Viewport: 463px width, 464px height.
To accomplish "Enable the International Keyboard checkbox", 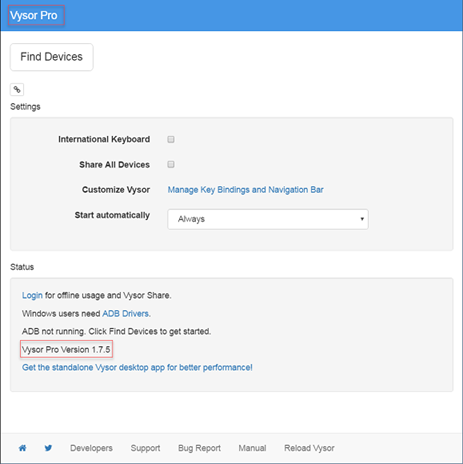I will (171, 139).
